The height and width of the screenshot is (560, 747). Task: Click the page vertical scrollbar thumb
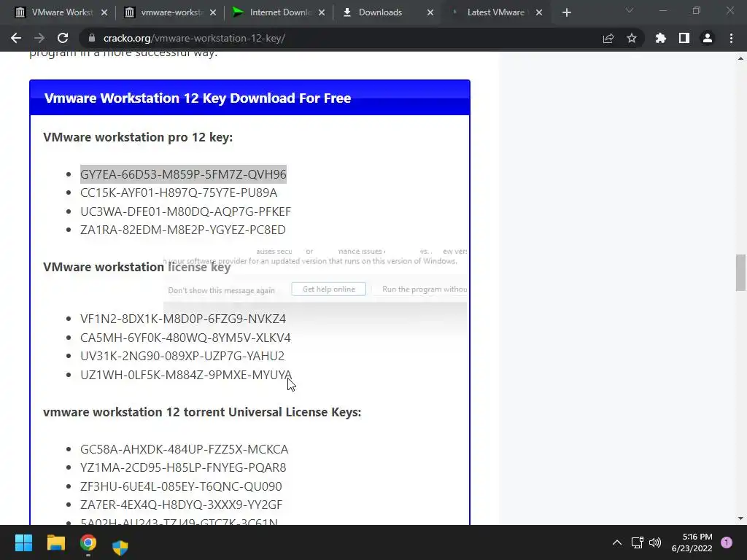[x=740, y=273]
